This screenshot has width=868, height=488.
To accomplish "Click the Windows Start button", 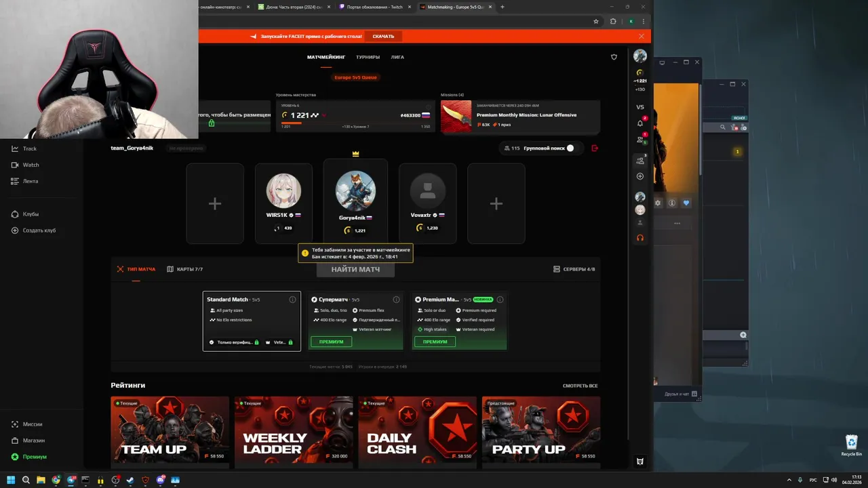I will coord(11,480).
